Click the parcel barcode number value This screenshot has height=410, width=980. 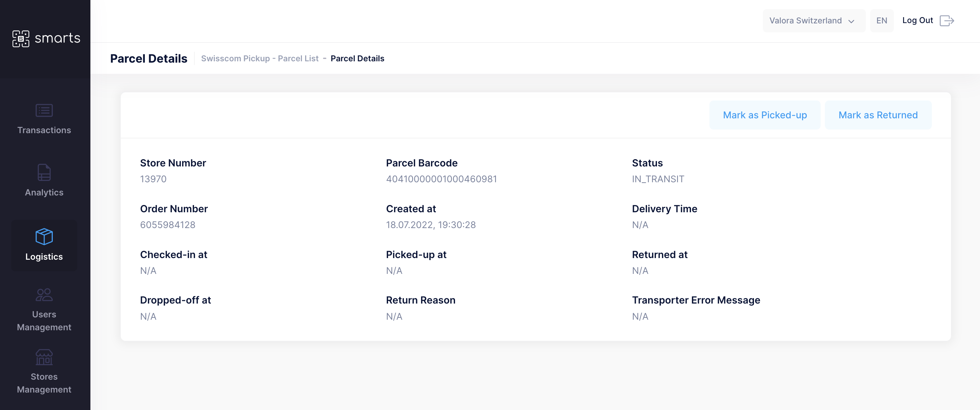tap(441, 179)
